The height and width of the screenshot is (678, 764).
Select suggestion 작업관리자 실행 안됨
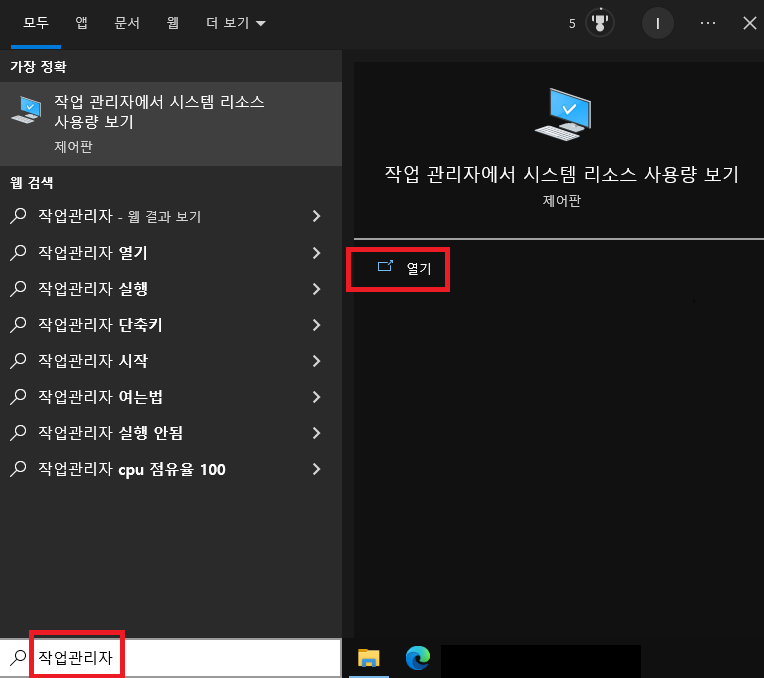[171, 433]
